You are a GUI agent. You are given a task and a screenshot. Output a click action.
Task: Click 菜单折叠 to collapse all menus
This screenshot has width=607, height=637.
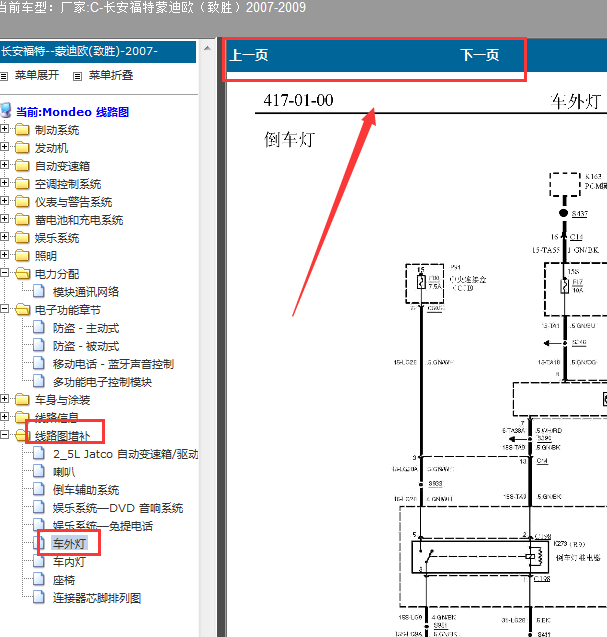(111, 75)
